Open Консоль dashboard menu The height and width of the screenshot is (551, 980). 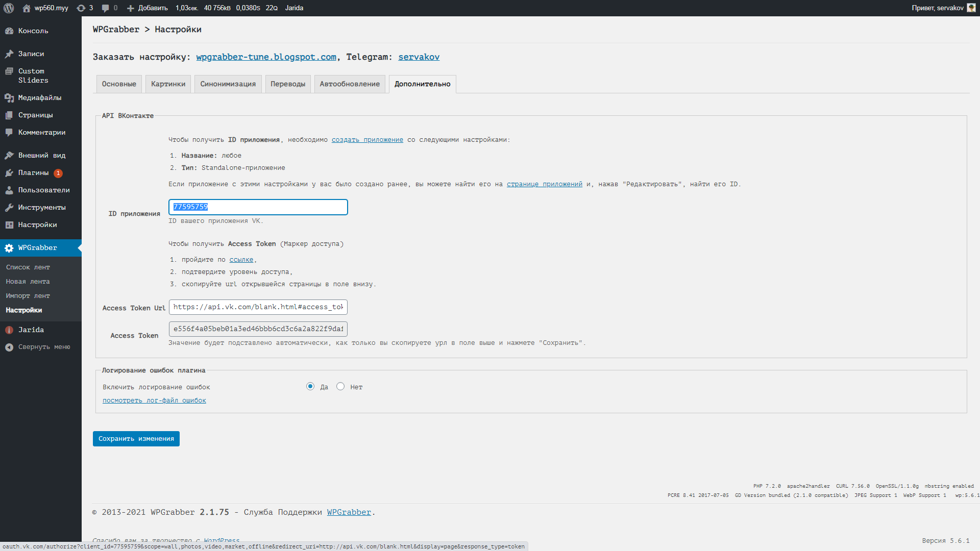[33, 31]
